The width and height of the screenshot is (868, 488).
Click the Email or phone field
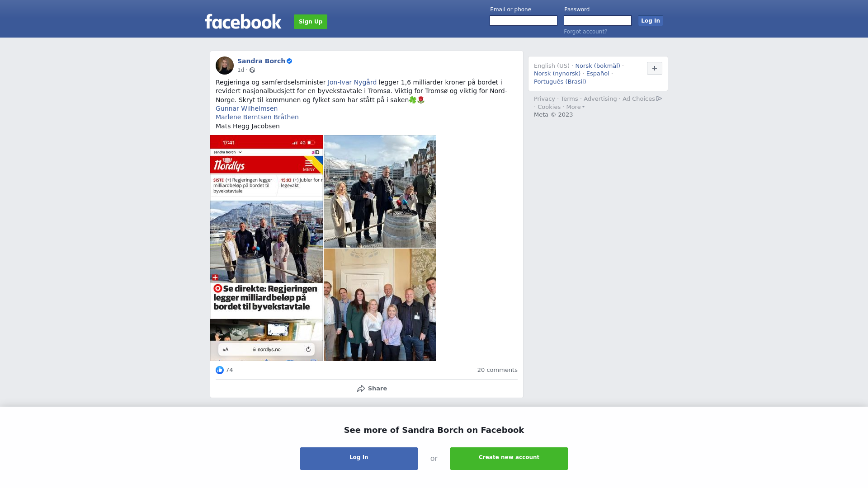pos(524,21)
